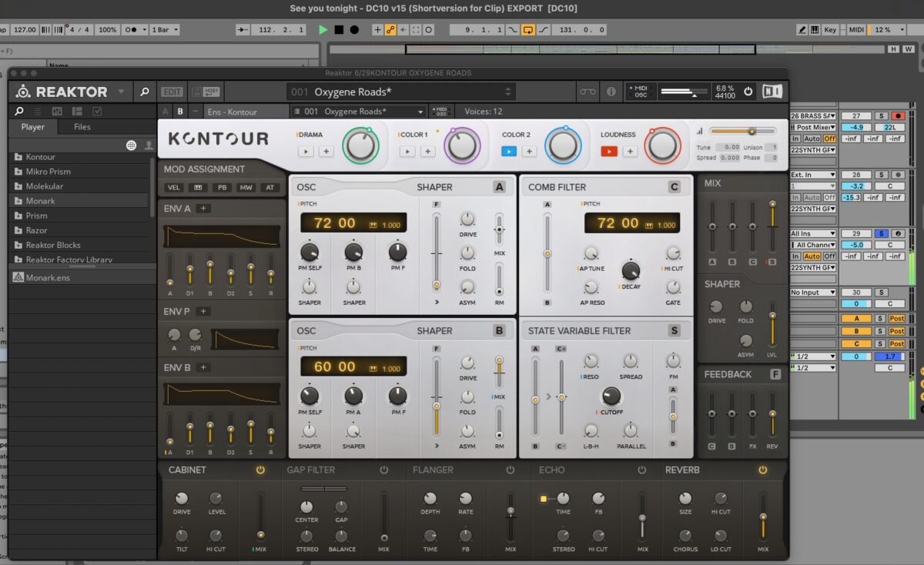This screenshot has width=924, height=565.
Task: Click the blue Color 2 play button
Action: [508, 151]
